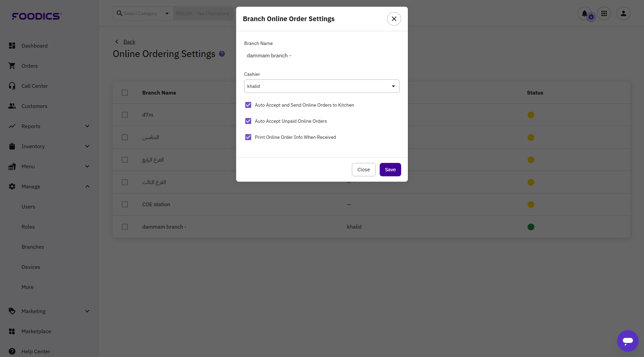Screen dimensions: 644x357
Task: Uncheck Auto Accept and Send to Kitchen
Action: point(248,105)
